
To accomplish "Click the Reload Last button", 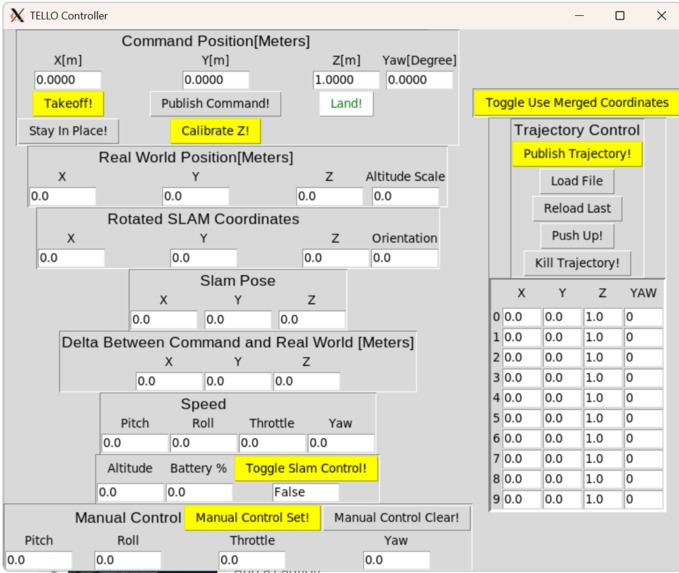I will click(577, 208).
